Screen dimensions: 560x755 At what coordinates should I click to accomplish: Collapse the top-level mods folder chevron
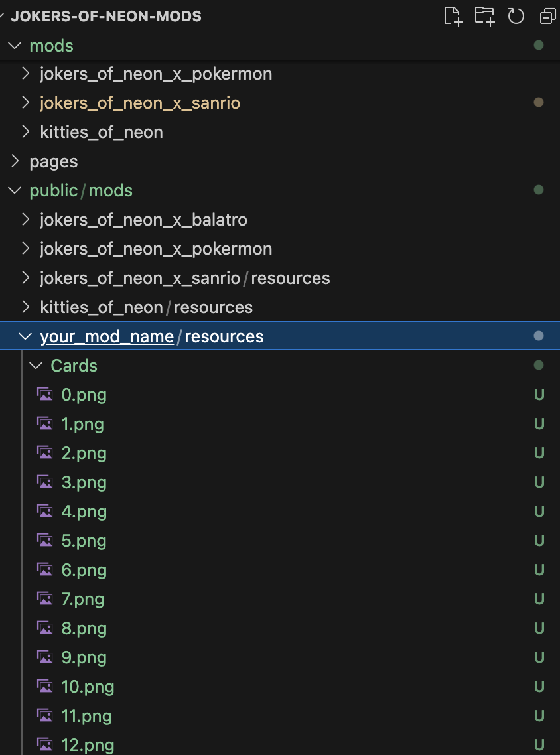(15, 46)
